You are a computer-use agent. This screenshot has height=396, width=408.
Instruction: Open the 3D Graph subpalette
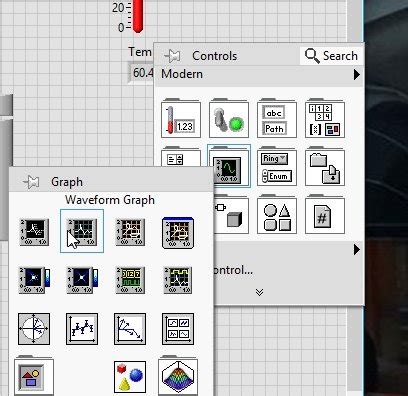178,375
